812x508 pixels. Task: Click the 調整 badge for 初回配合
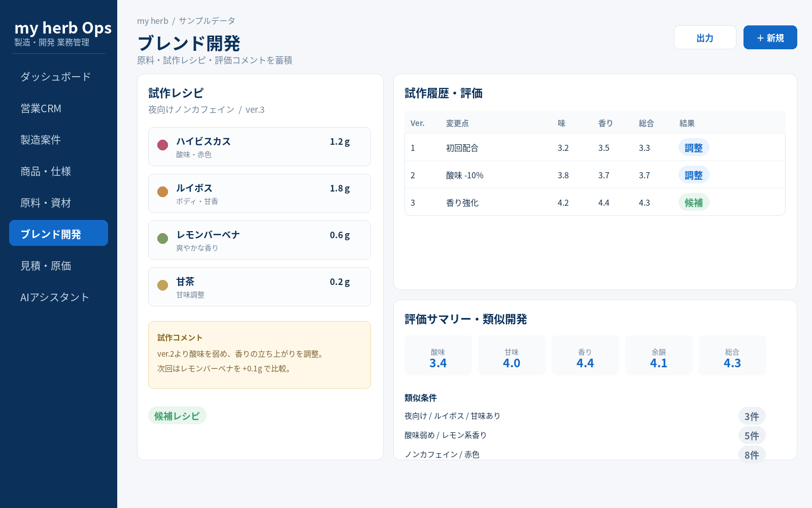694,147
